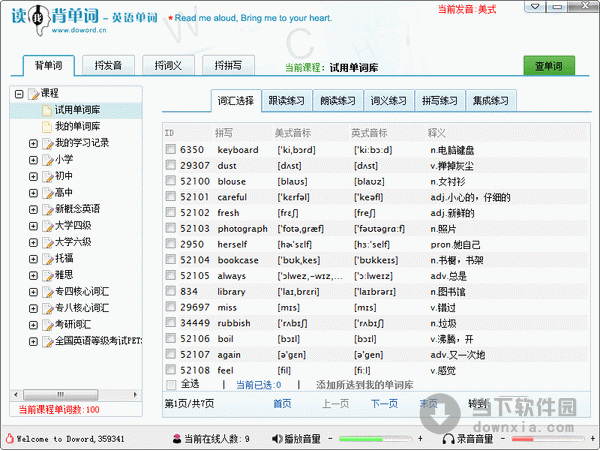The image size is (600, 451).
Task: Switch to the 捋词义 main tab
Action: click(x=168, y=66)
